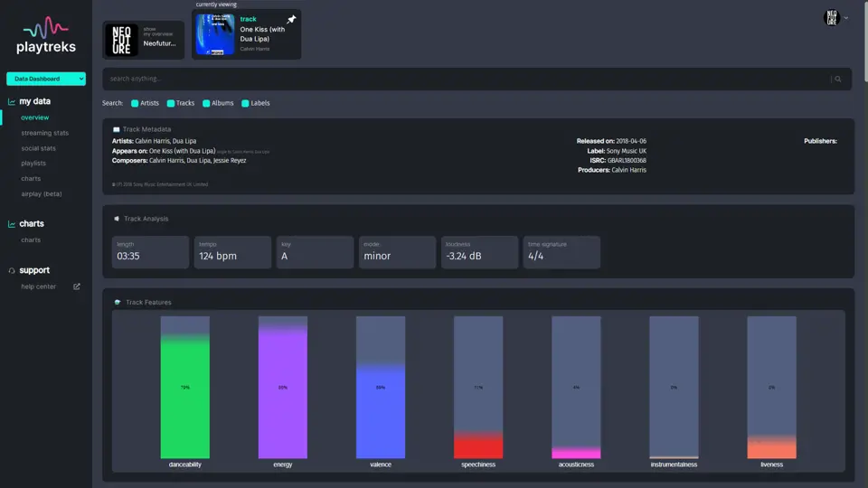This screenshot has height=488, width=868.
Task: Click the support headset icon
Action: (12, 270)
